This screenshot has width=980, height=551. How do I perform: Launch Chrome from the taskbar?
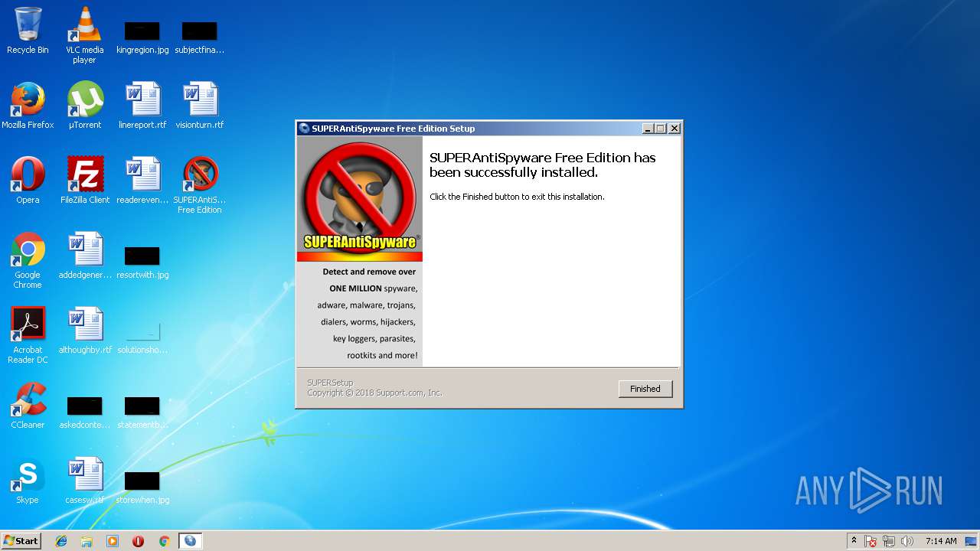click(x=164, y=541)
